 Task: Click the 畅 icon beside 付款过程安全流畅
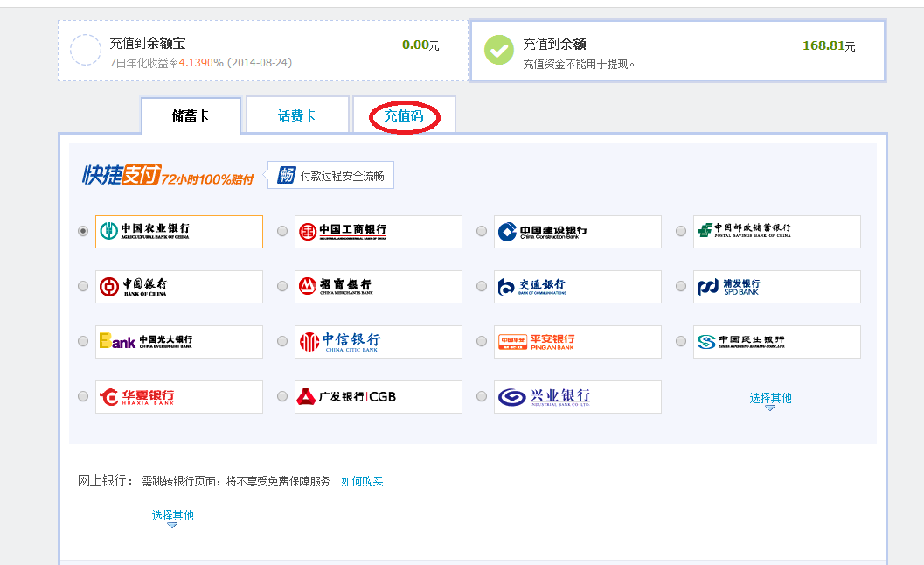[x=287, y=175]
